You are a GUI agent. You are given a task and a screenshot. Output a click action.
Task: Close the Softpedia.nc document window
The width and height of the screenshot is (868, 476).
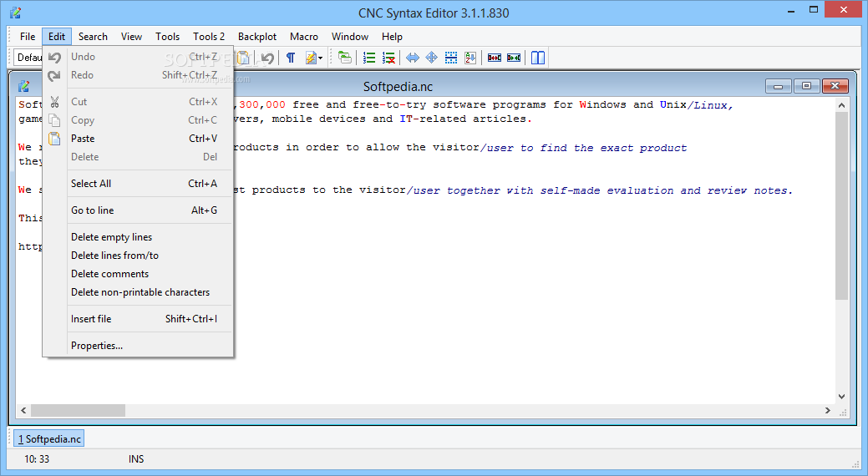835,86
